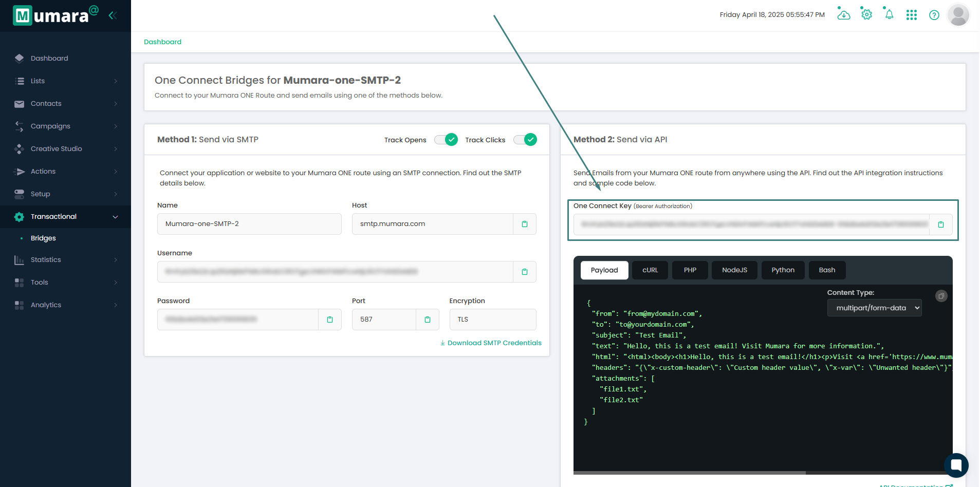Switch to the Bash tab
980x487 pixels.
point(827,270)
